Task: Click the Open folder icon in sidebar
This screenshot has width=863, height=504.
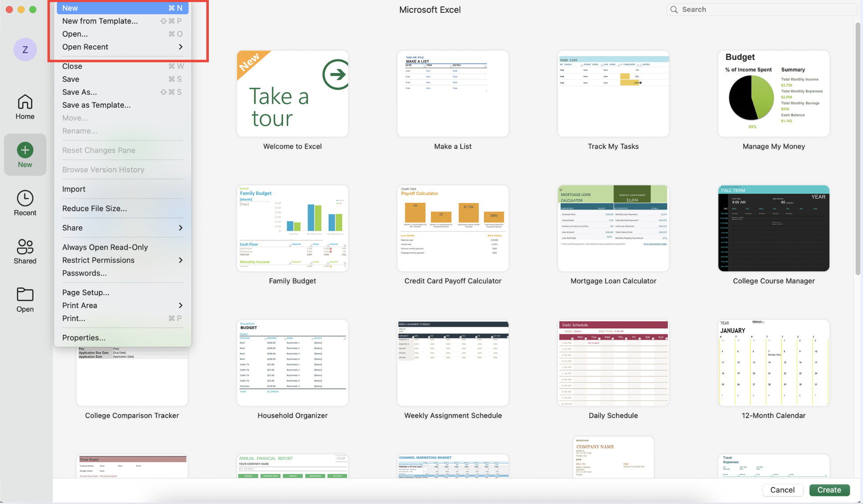Action: tap(25, 294)
